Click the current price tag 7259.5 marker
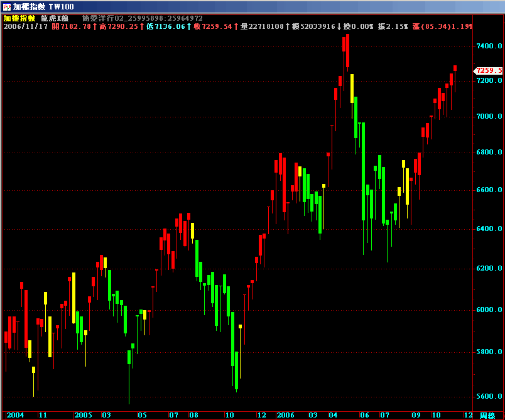The image size is (505, 420). point(489,71)
